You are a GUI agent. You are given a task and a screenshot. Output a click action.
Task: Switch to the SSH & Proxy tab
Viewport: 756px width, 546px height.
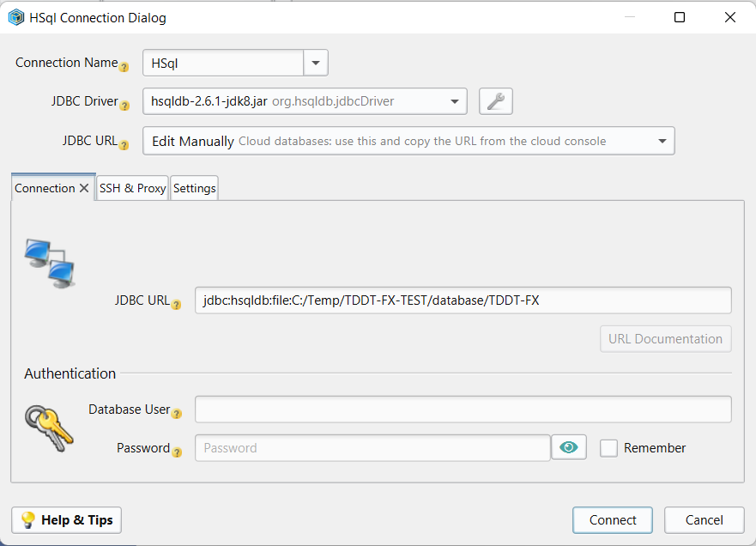pyautogui.click(x=132, y=187)
